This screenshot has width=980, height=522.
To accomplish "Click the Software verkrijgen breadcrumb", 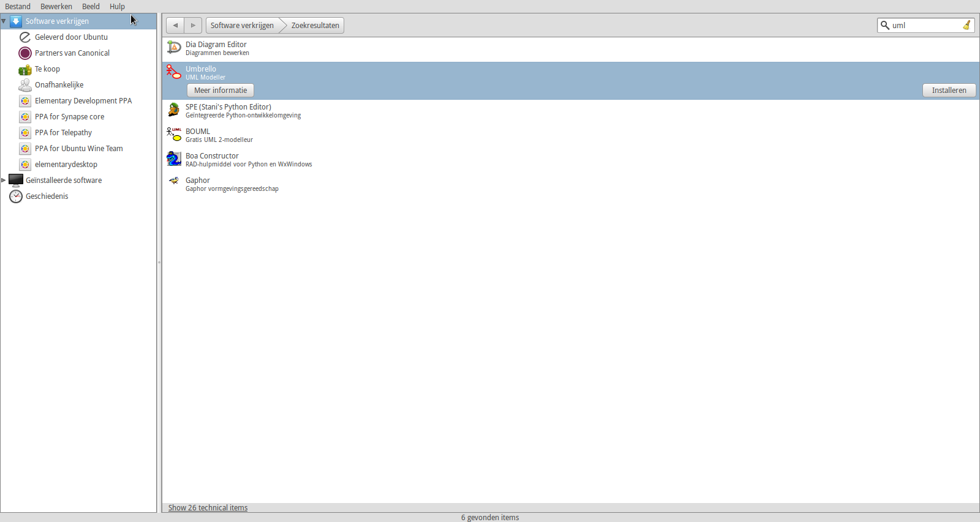I will point(243,25).
